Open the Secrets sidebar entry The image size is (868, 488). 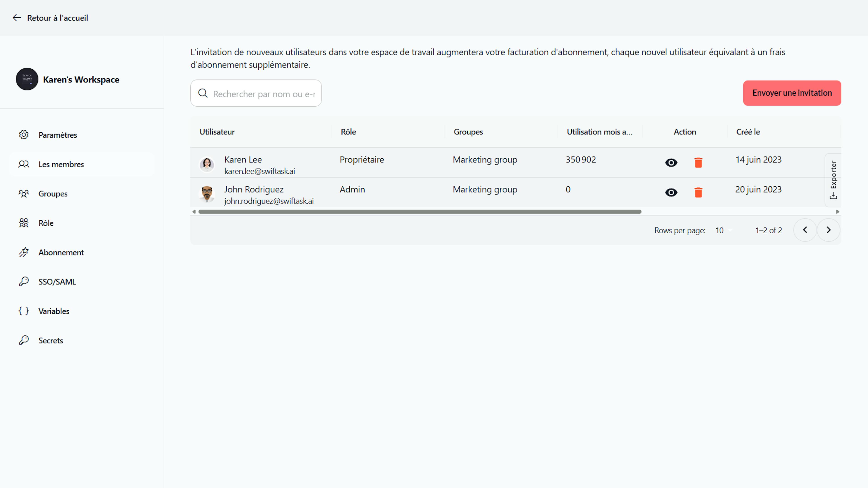(24, 340)
